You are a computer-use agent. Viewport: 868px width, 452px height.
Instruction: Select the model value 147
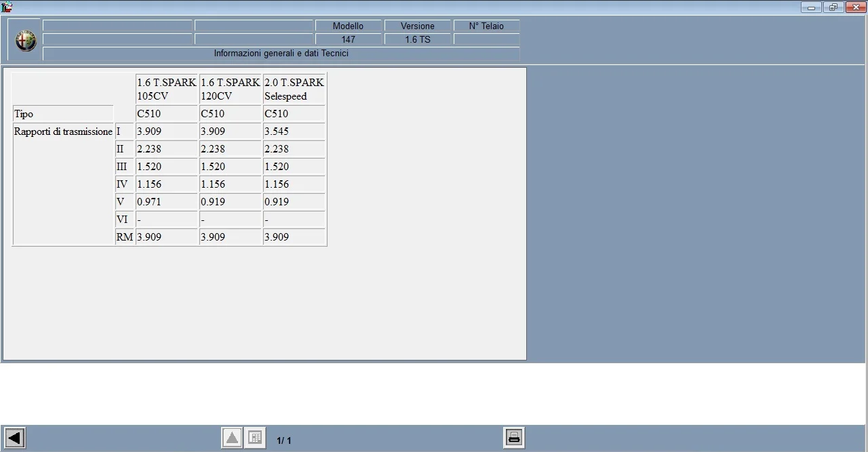349,39
